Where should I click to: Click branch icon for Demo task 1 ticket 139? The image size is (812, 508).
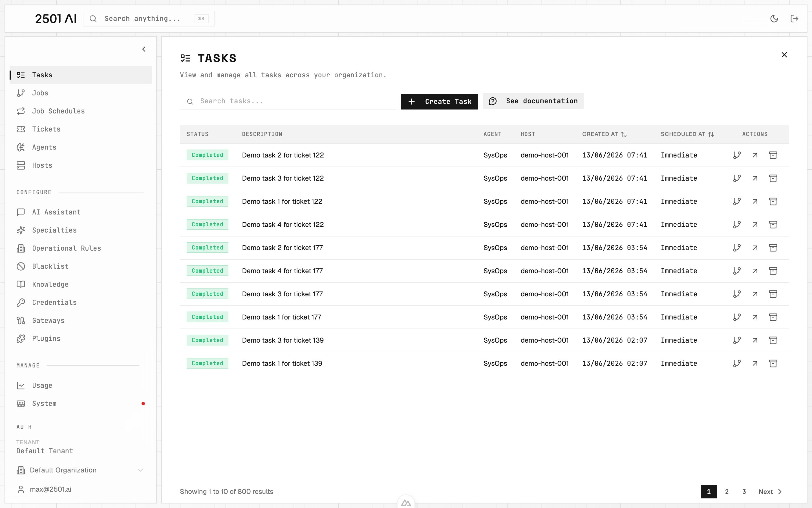(737, 364)
